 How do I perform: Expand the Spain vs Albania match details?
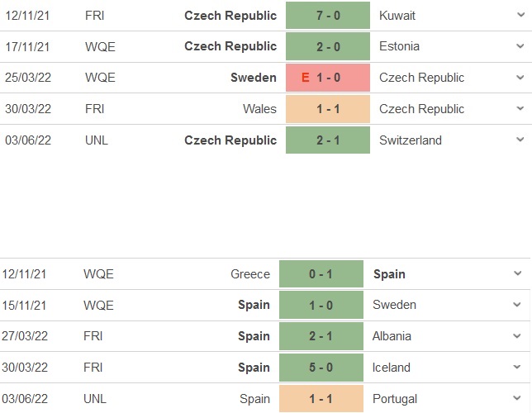(x=518, y=337)
